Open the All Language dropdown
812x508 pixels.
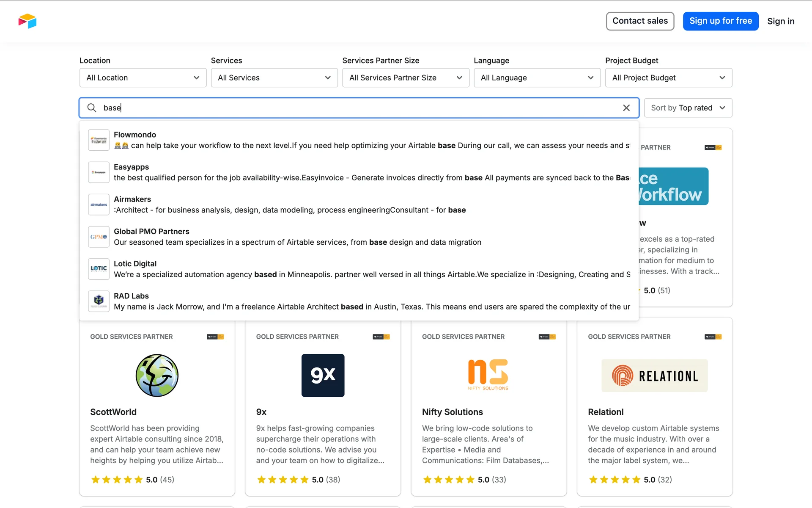pyautogui.click(x=537, y=78)
